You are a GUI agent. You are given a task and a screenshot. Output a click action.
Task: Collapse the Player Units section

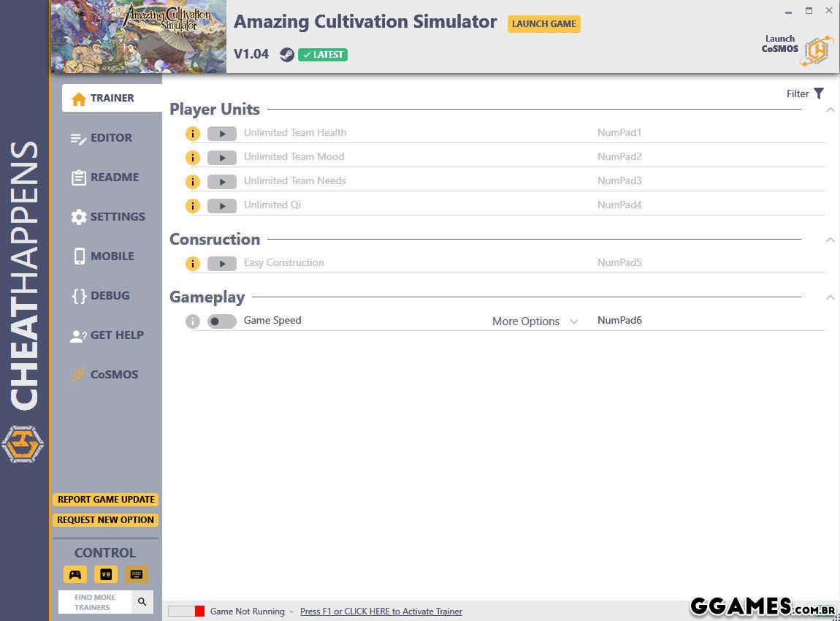point(830,110)
